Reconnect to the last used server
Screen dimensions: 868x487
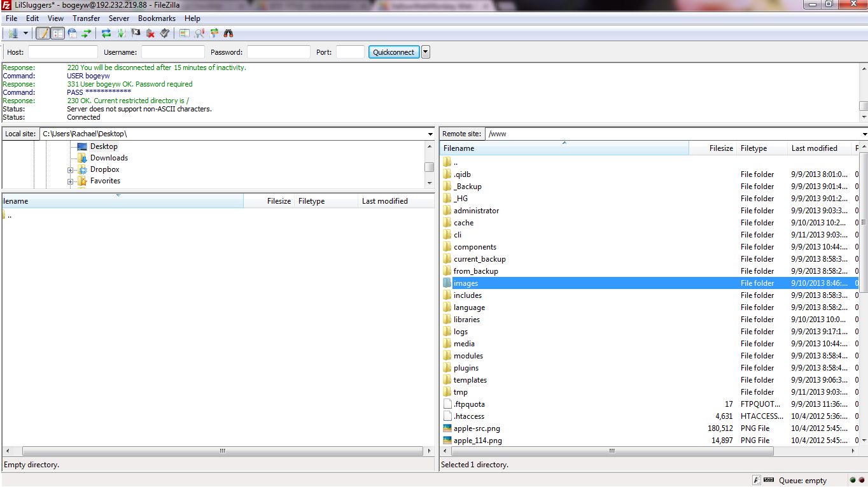(165, 33)
